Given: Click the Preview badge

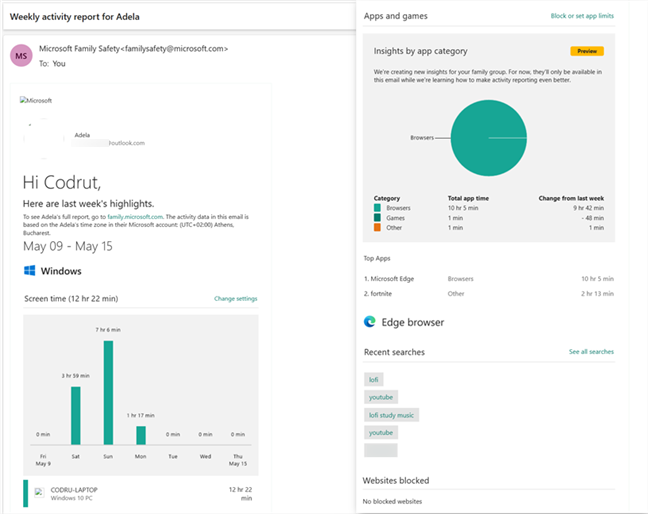Looking at the screenshot, I should click(x=587, y=51).
